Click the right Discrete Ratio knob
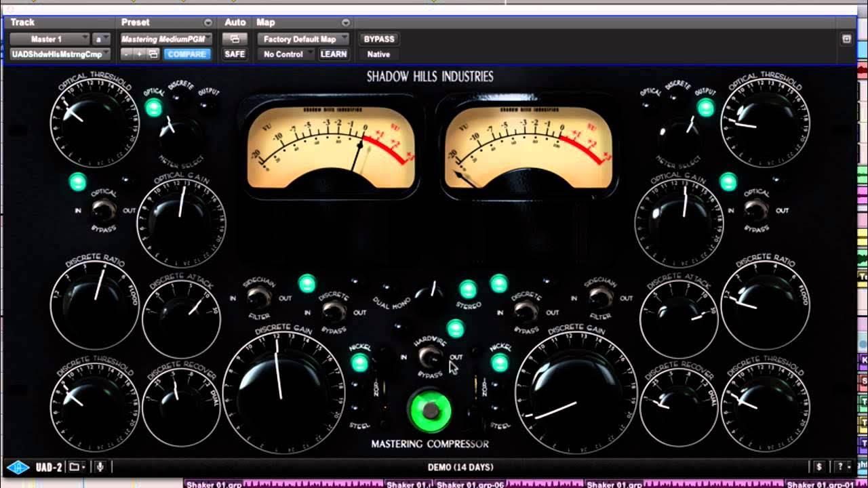 click(x=764, y=305)
